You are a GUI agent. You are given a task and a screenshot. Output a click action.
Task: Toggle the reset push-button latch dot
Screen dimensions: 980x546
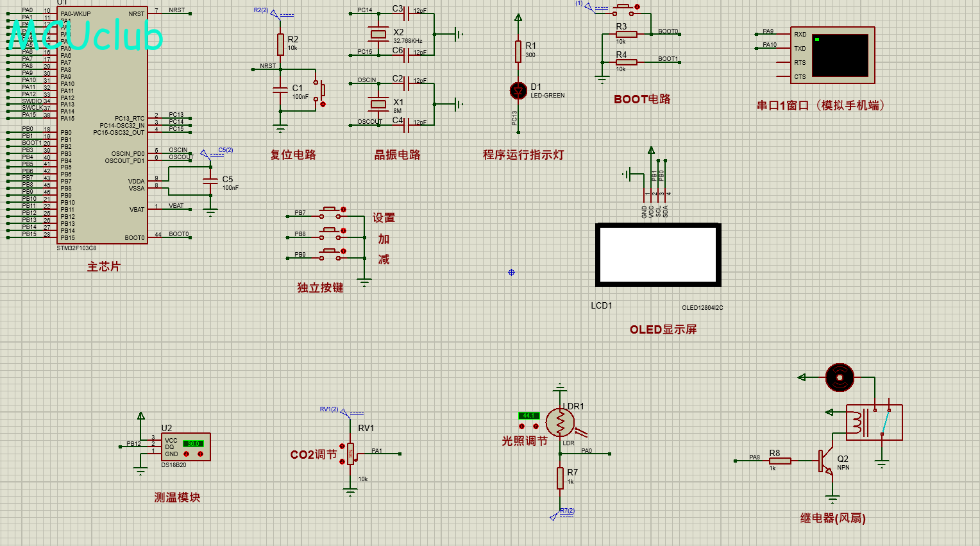coord(323,104)
